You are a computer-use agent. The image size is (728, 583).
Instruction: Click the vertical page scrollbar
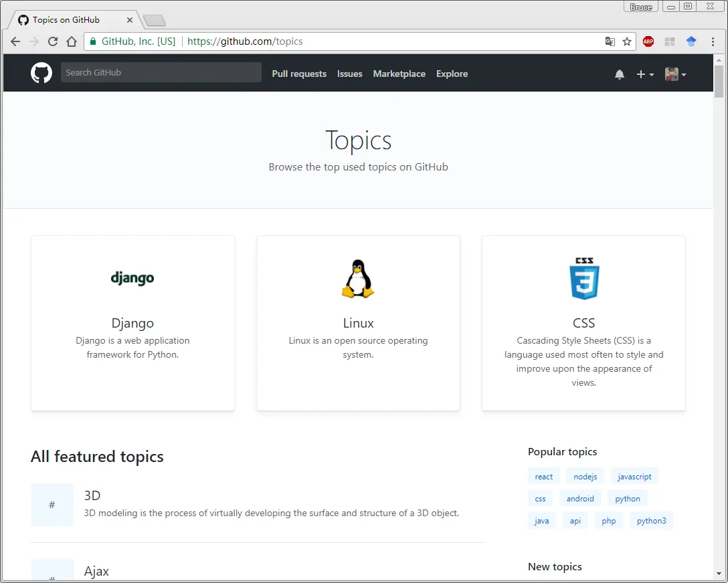click(x=719, y=82)
